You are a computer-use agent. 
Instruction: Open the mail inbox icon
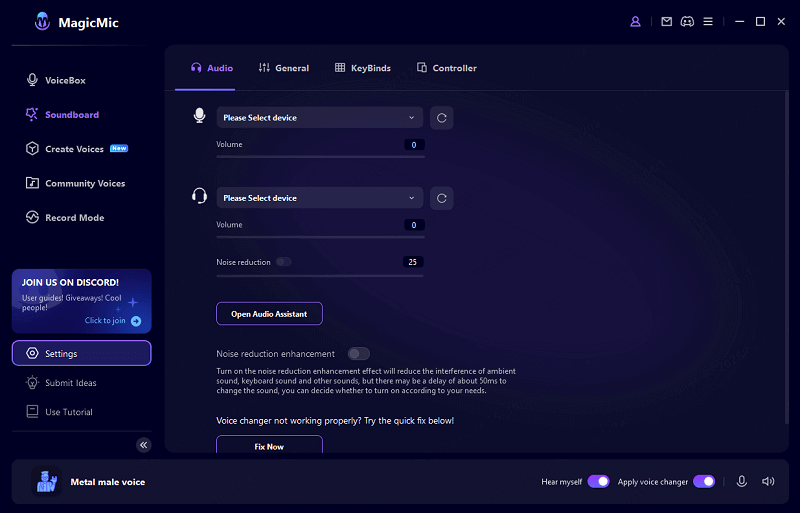pyautogui.click(x=667, y=21)
